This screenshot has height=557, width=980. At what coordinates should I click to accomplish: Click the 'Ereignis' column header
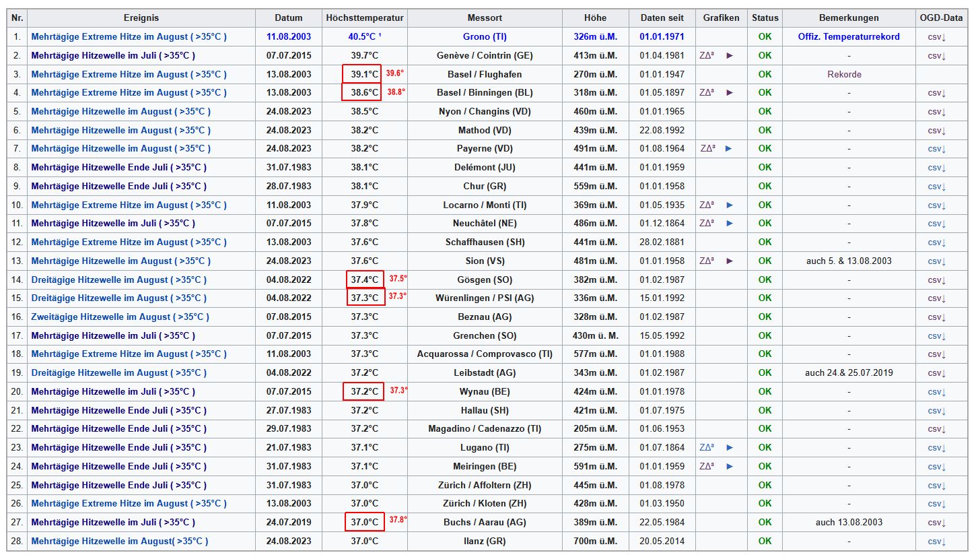coord(141,18)
